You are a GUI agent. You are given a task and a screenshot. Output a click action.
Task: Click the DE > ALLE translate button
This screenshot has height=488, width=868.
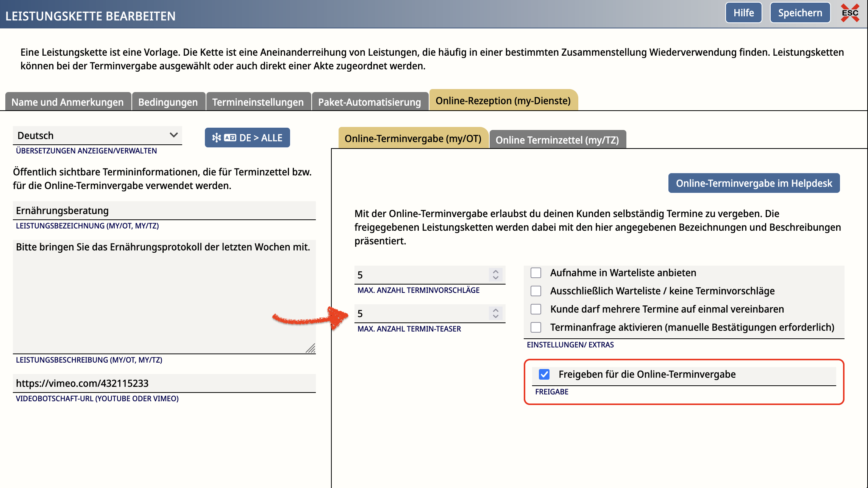click(247, 138)
